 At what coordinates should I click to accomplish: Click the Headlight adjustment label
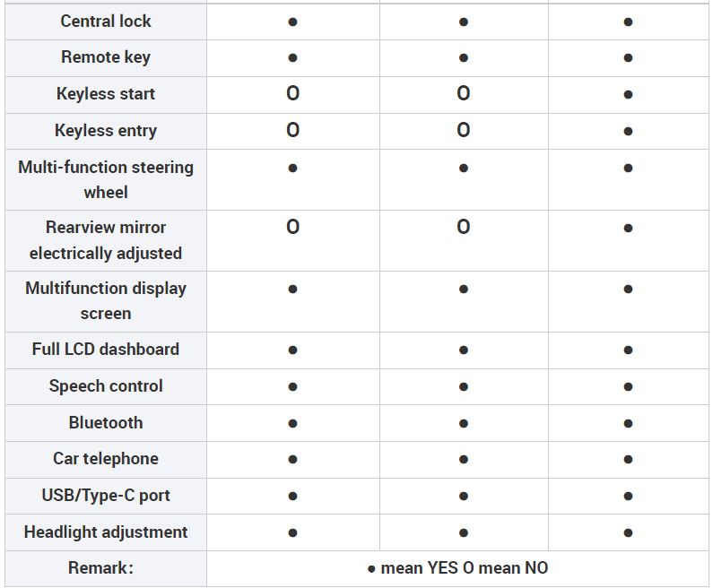point(106,532)
